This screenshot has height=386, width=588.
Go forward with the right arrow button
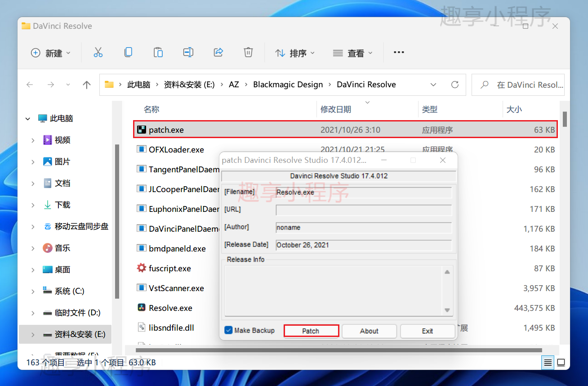pos(51,85)
